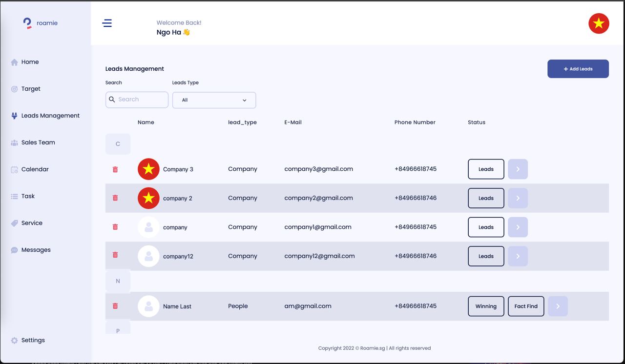Open the Calendar section
The image size is (625, 364).
coord(35,169)
